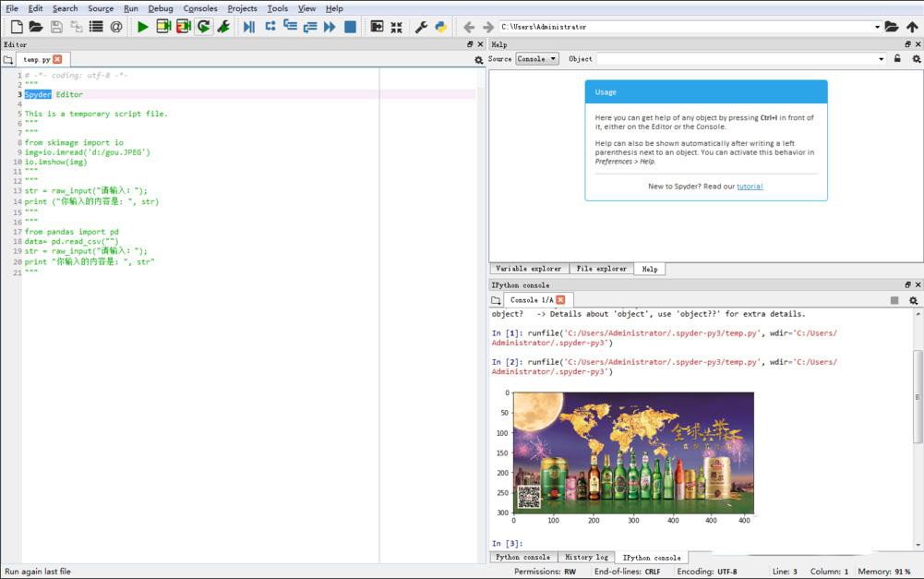Viewport: 924px width, 579px height.
Task: Open the Tools menu
Action: point(278,8)
